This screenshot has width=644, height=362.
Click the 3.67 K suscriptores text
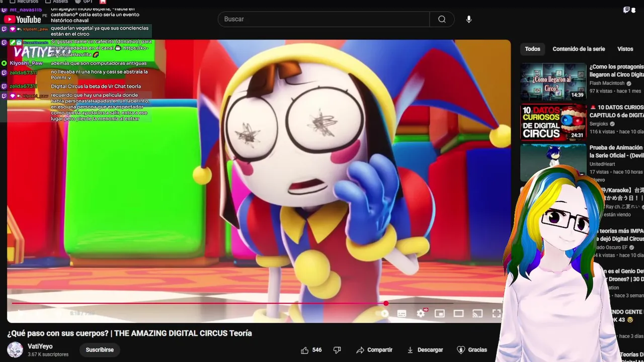pyautogui.click(x=48, y=354)
